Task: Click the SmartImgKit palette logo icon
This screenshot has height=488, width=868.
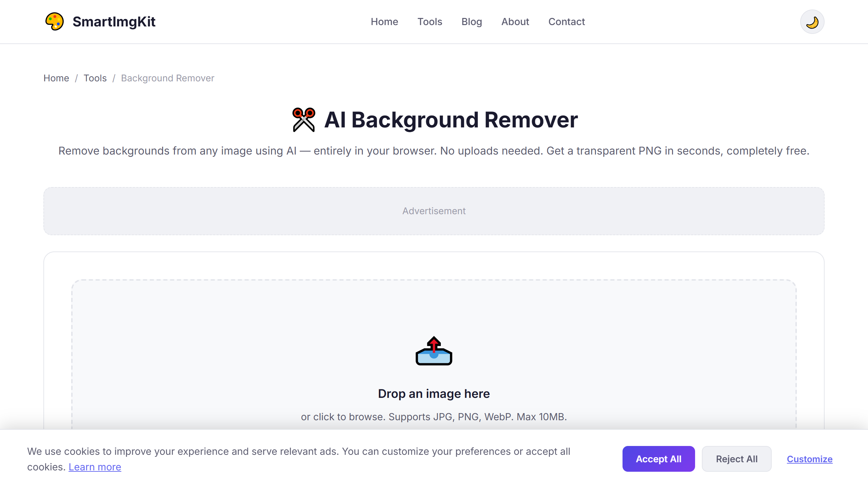Action: [55, 22]
